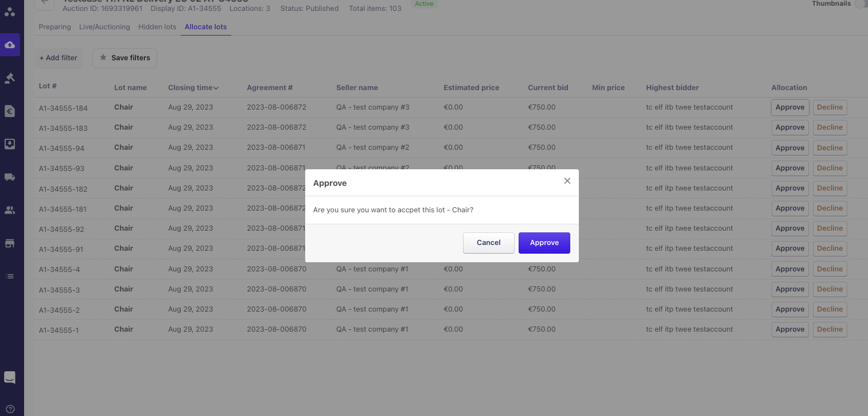Click the storefront sidebar icon
The width and height of the screenshot is (868, 416).
click(10, 243)
